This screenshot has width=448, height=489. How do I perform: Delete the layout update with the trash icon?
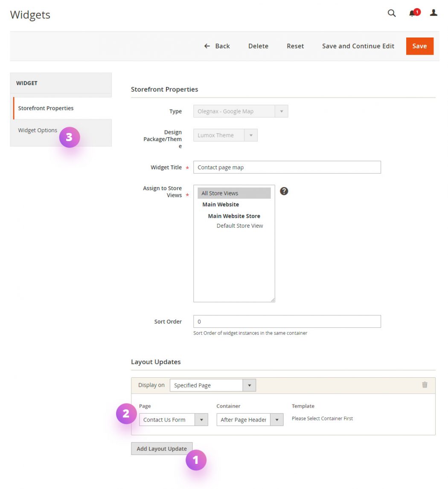(425, 385)
